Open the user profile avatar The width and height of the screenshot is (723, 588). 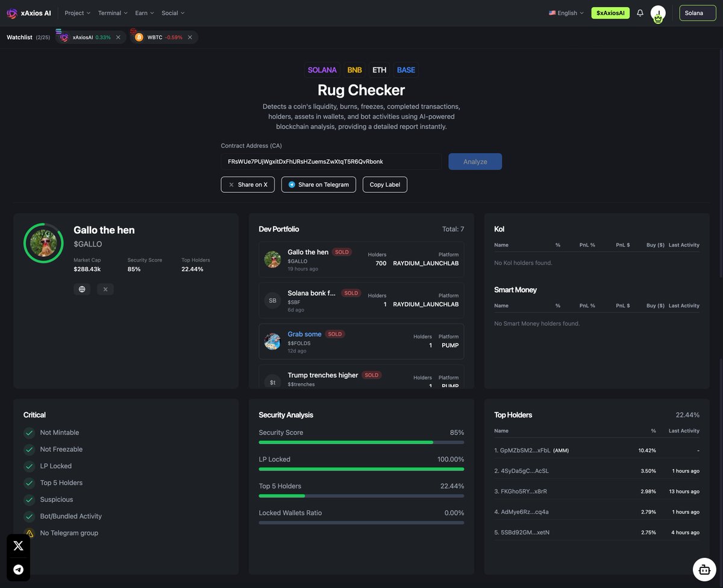658,14
